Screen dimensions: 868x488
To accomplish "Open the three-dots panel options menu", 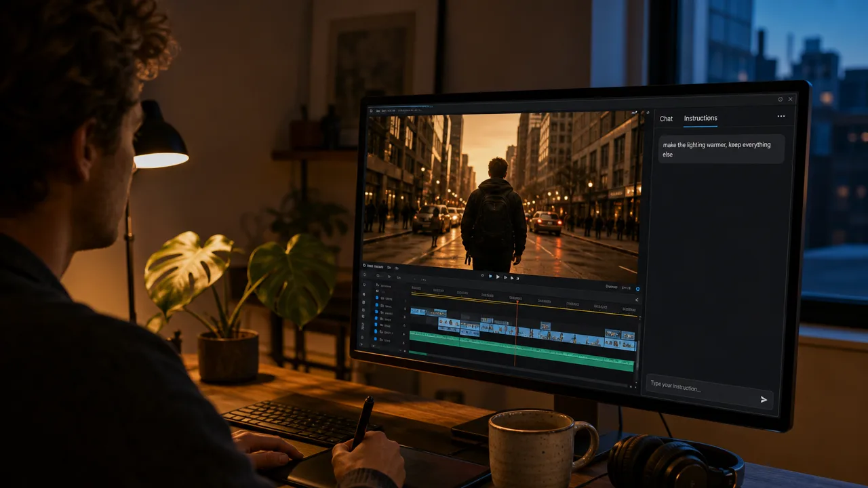I will pos(781,116).
